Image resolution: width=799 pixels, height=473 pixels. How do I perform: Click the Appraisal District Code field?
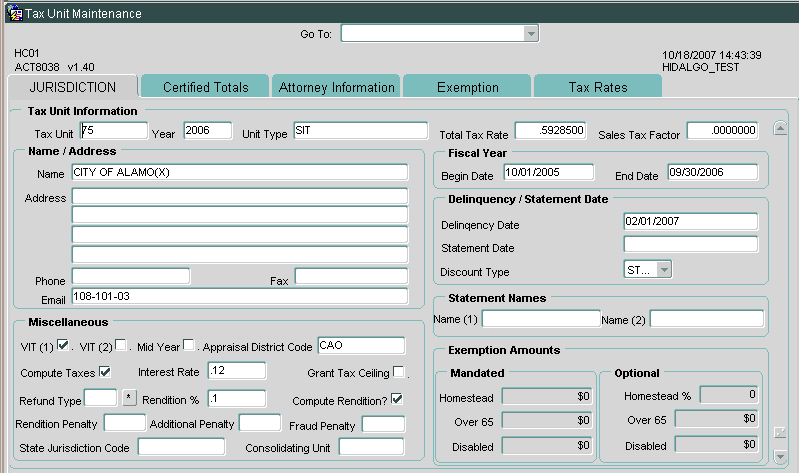(361, 346)
